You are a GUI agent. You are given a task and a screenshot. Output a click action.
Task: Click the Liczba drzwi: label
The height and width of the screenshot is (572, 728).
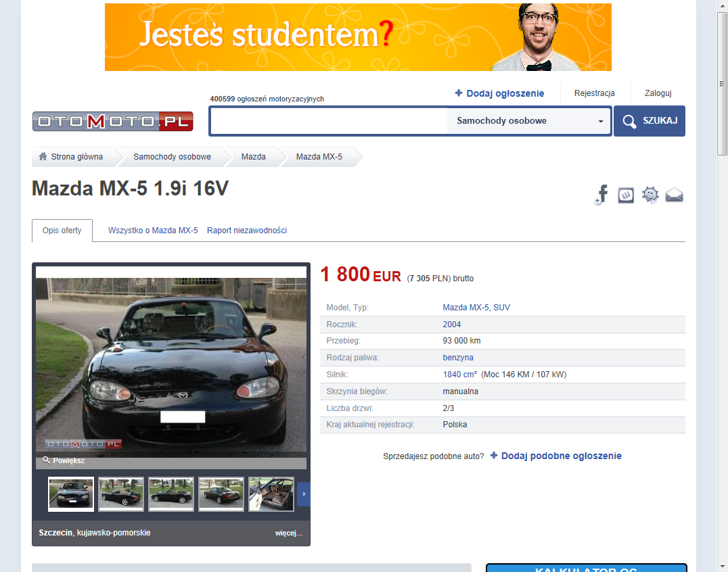pyautogui.click(x=350, y=408)
